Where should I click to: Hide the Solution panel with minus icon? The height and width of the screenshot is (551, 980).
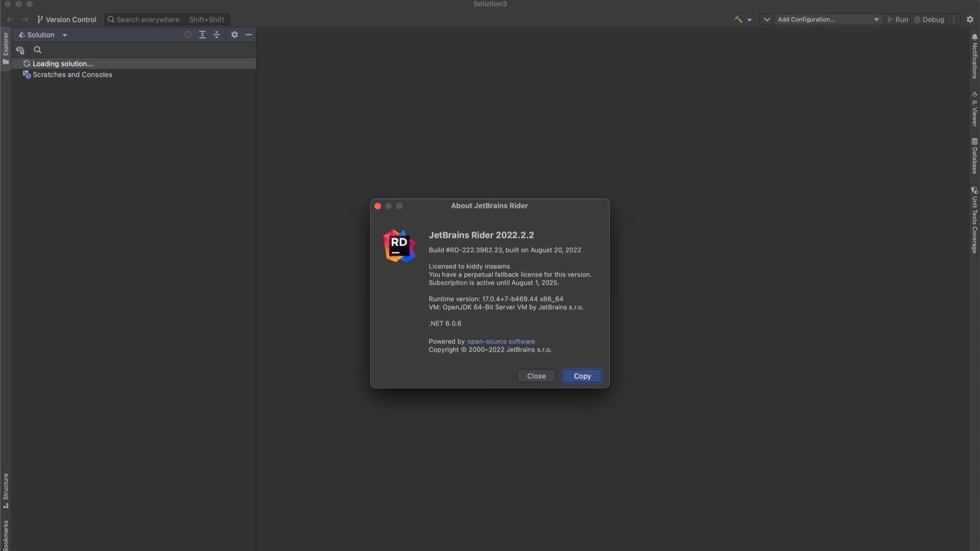coord(249,35)
